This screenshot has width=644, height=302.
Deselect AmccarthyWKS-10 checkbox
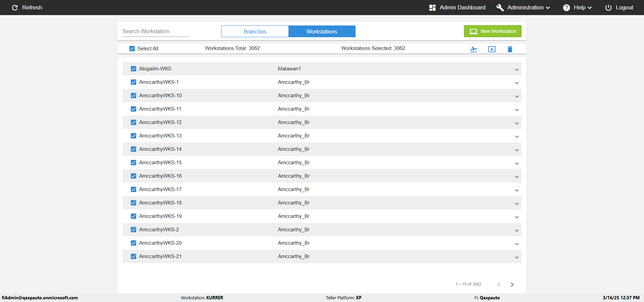point(133,96)
